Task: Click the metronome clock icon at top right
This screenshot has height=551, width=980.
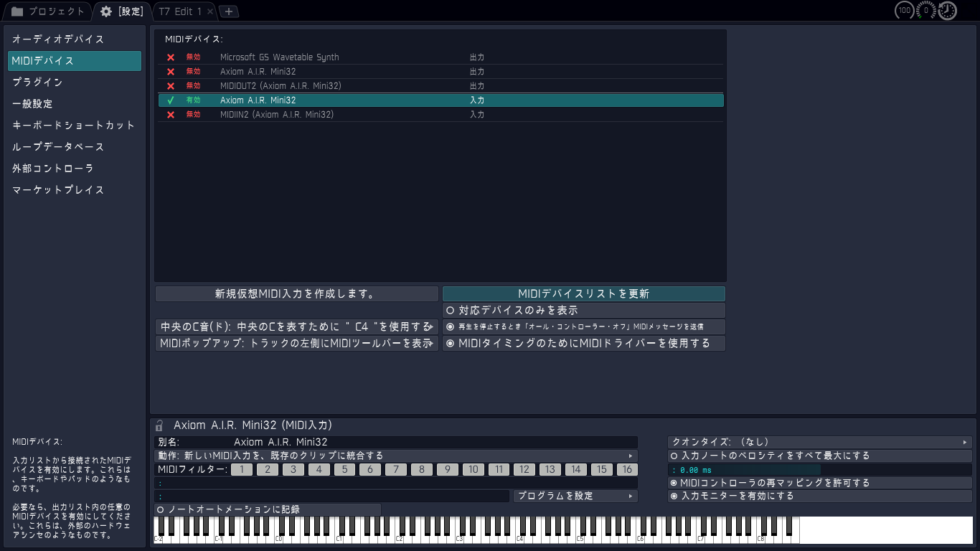Action: click(x=948, y=11)
